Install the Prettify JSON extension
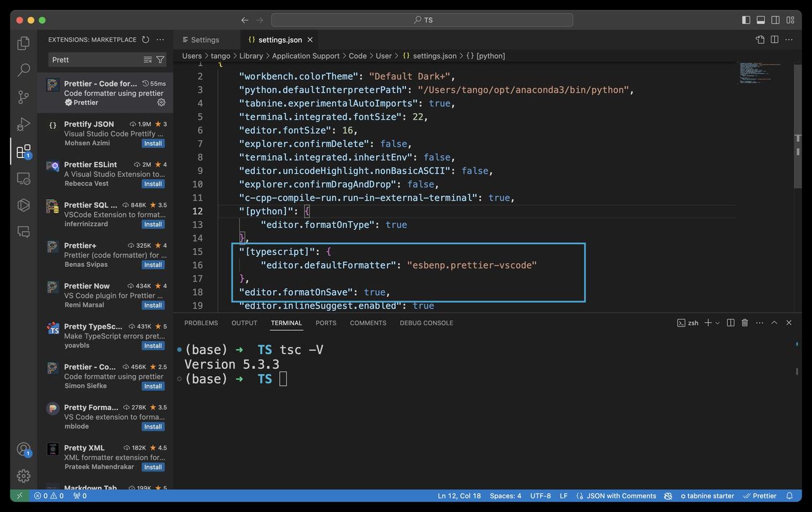 click(x=153, y=144)
